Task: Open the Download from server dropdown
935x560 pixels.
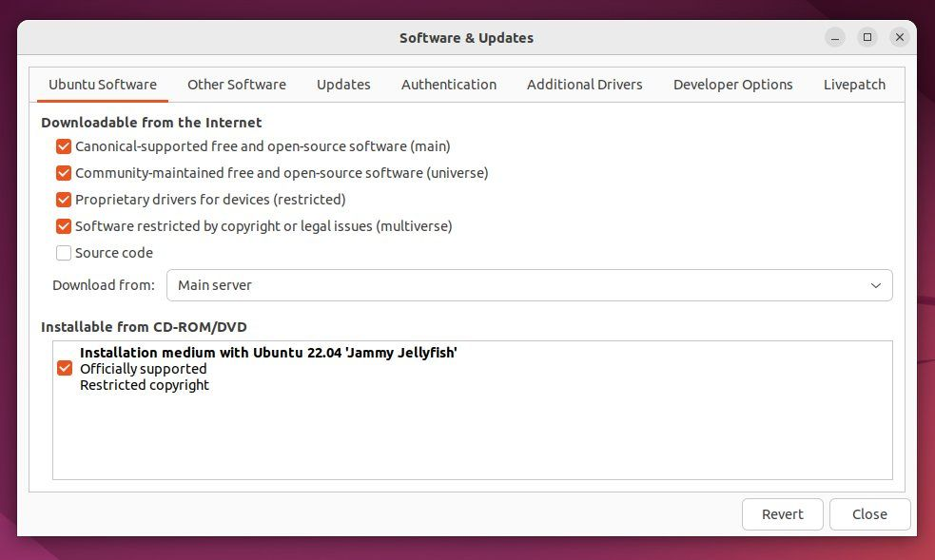Action: (530, 285)
